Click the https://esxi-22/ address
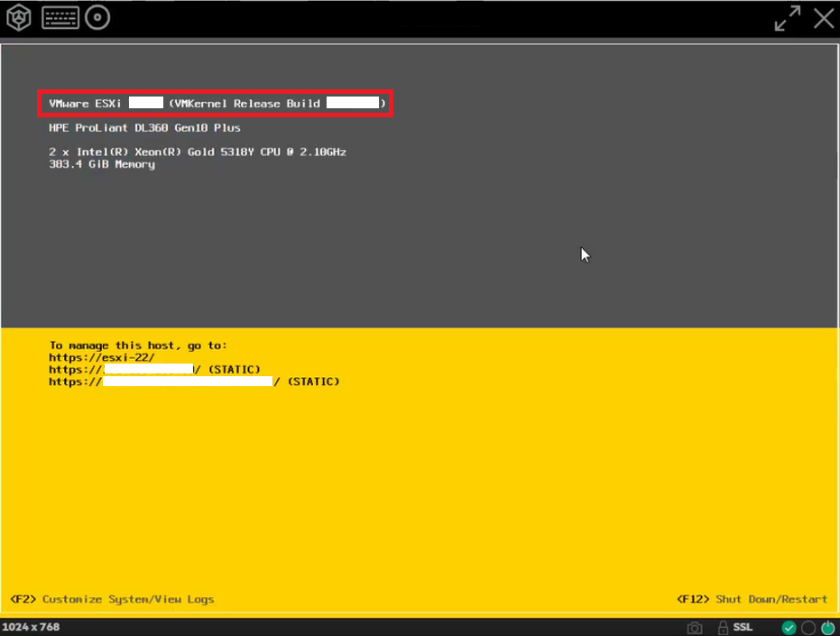The width and height of the screenshot is (840, 636). pos(102,357)
